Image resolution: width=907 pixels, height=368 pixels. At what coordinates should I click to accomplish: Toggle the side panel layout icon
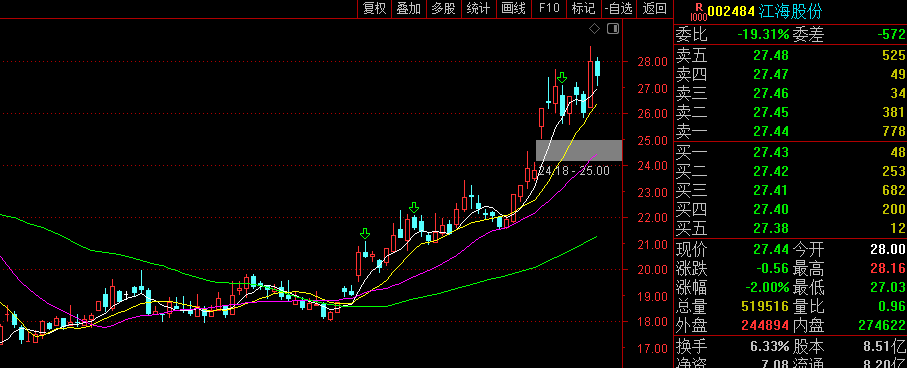click(x=613, y=28)
